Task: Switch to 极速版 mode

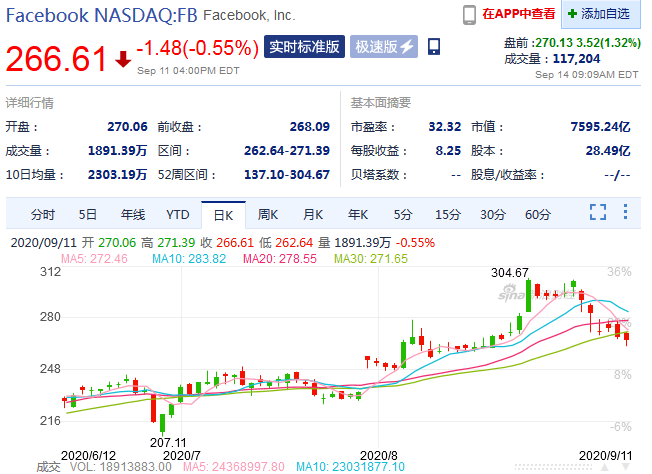Action: (x=383, y=46)
